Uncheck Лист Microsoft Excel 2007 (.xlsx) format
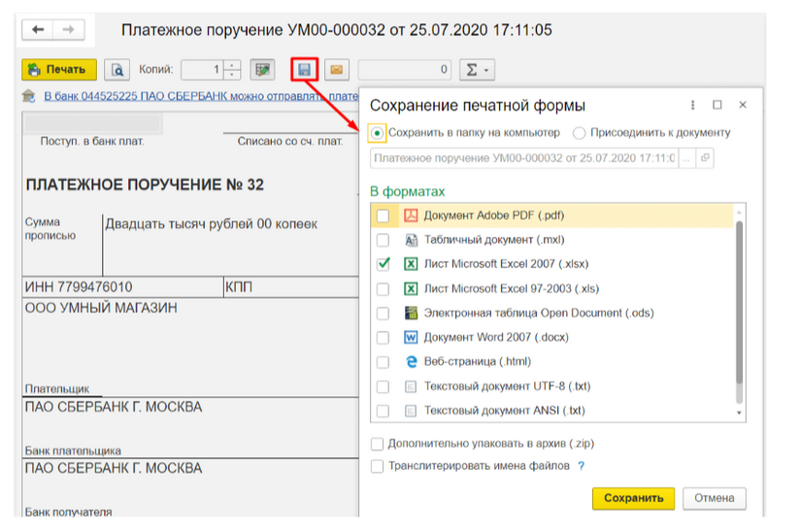The width and height of the screenshot is (800, 532). tap(383, 264)
